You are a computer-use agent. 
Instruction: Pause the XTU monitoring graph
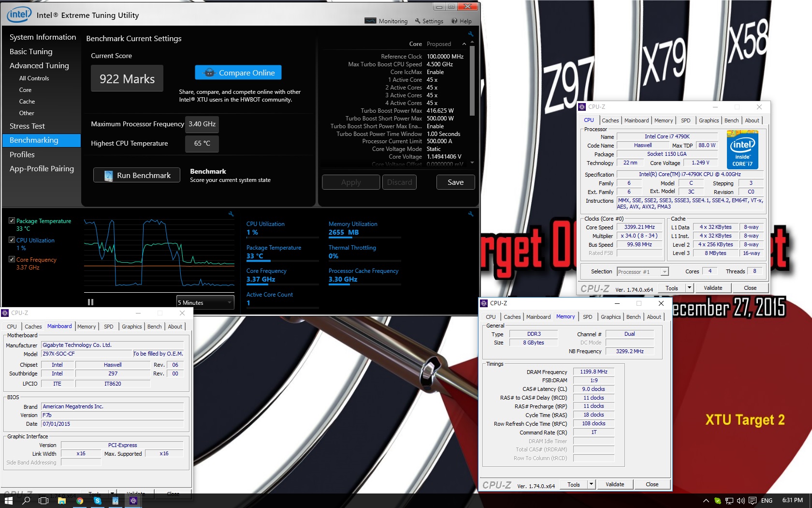90,302
